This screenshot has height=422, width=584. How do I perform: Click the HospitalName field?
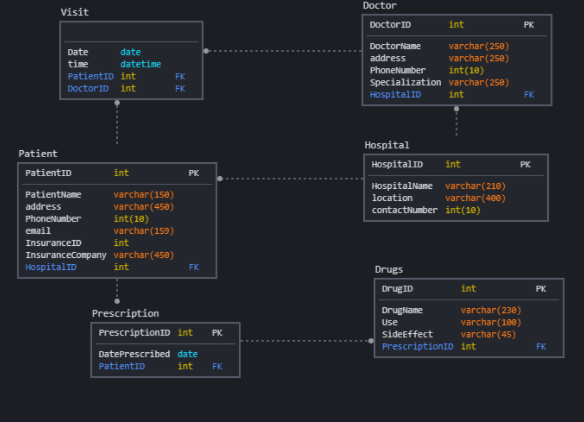click(x=402, y=186)
